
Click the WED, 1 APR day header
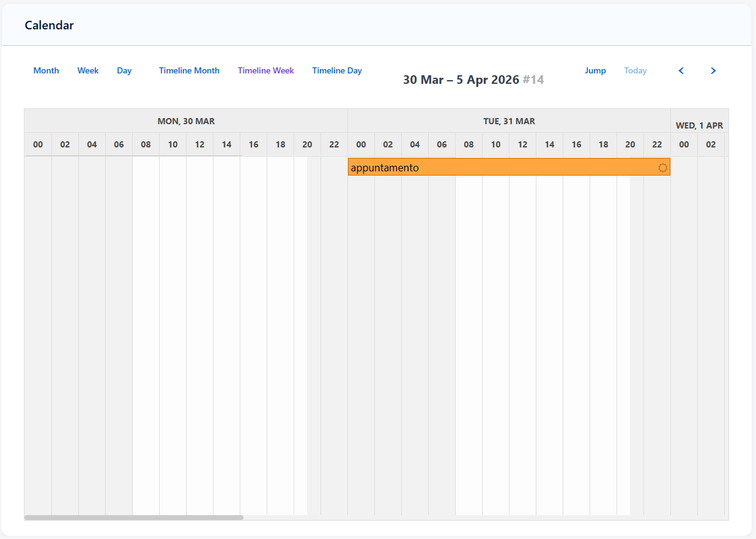pyautogui.click(x=699, y=125)
